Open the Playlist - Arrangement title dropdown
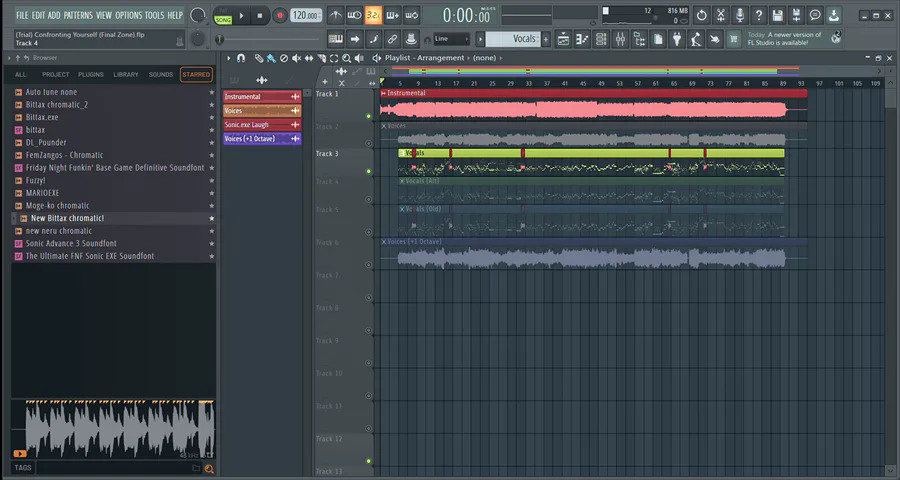The image size is (900, 480). coord(424,58)
